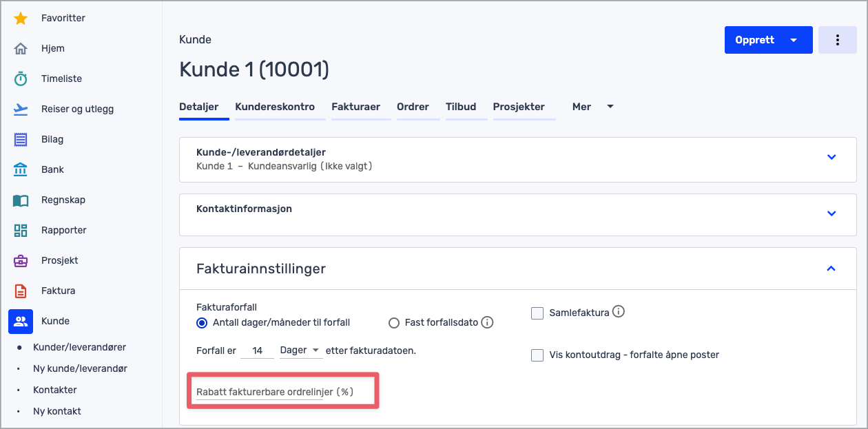Show info for Samlefaktura

coord(619,312)
